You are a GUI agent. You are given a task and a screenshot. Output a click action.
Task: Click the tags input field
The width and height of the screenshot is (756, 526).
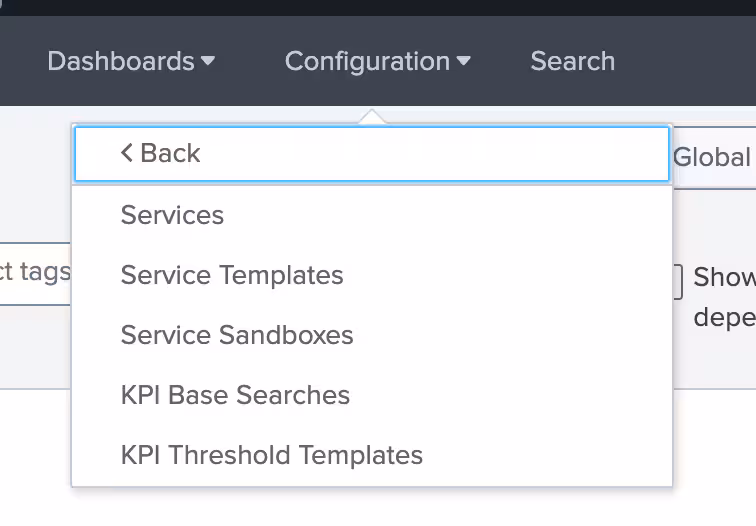click(x=35, y=272)
